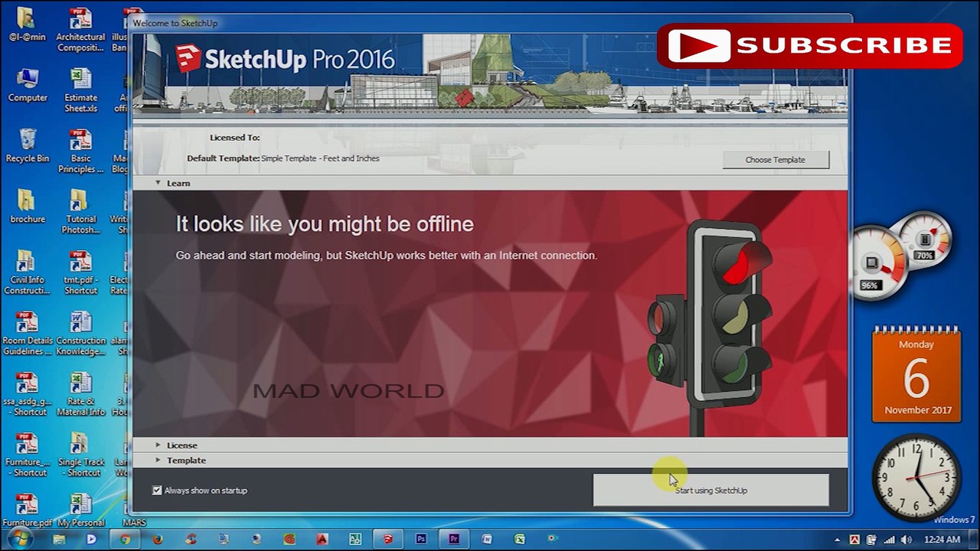Launch Google Chrome from the taskbar
This screenshot has height=551, width=980.
pyautogui.click(x=125, y=539)
